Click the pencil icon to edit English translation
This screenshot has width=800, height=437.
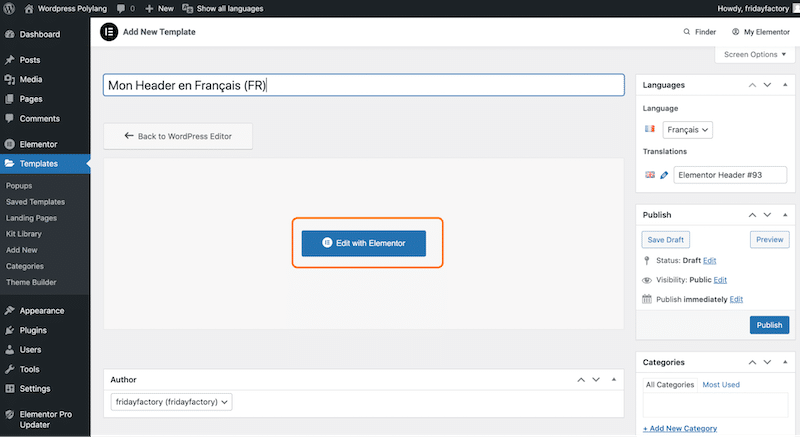(x=664, y=175)
